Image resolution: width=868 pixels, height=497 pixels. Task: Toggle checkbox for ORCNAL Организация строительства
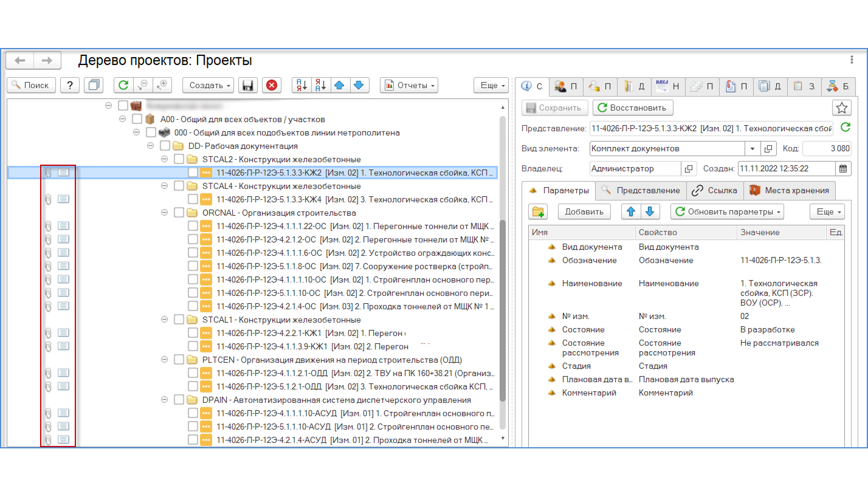coord(179,213)
